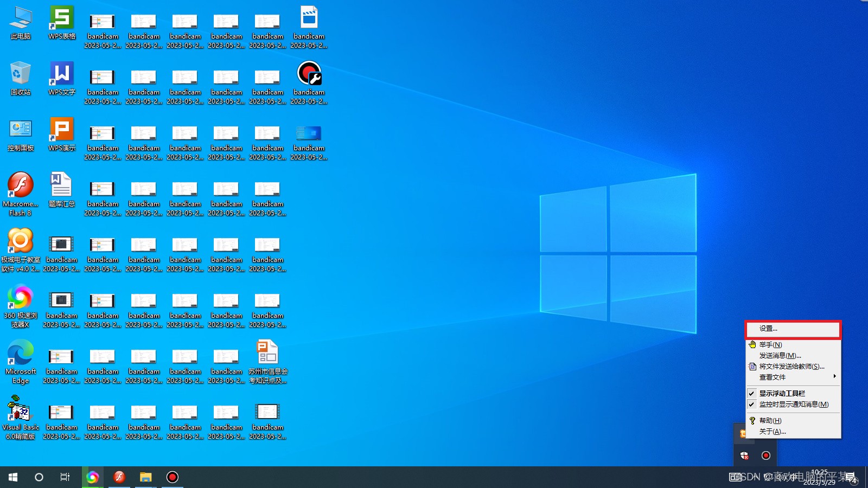868x488 pixels.
Task: Select the WPS表格 desktop icon
Action: tap(62, 18)
